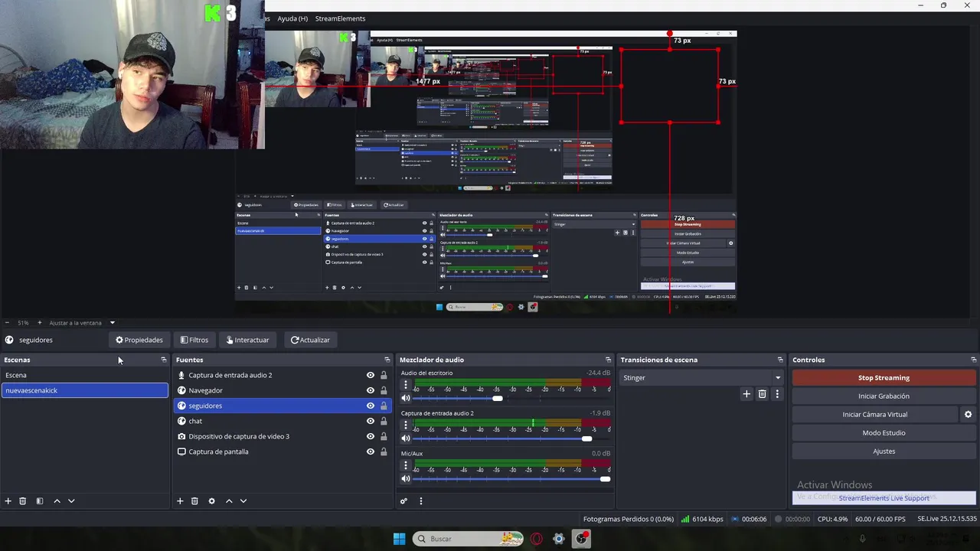Move source up arrow in Fuentes
Image resolution: width=980 pixels, height=551 pixels.
tap(228, 501)
